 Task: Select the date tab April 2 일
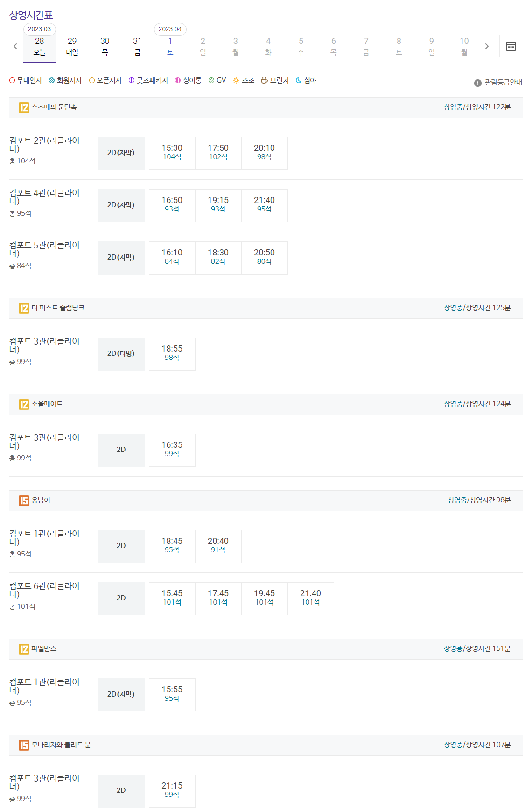pyautogui.click(x=203, y=46)
